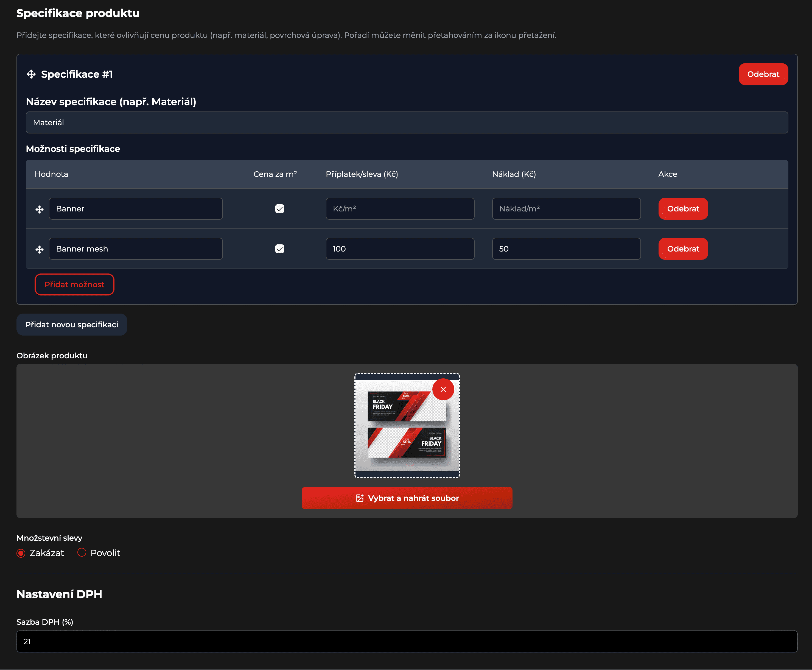812x670 pixels.
Task: Click image upload icon on Vybrat button
Action: pos(359,498)
